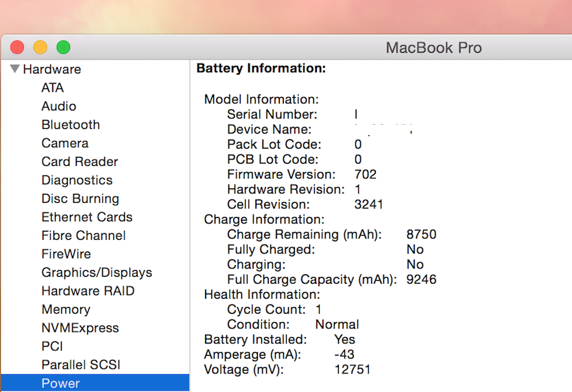Select Parallel SCSI entry

point(81,365)
